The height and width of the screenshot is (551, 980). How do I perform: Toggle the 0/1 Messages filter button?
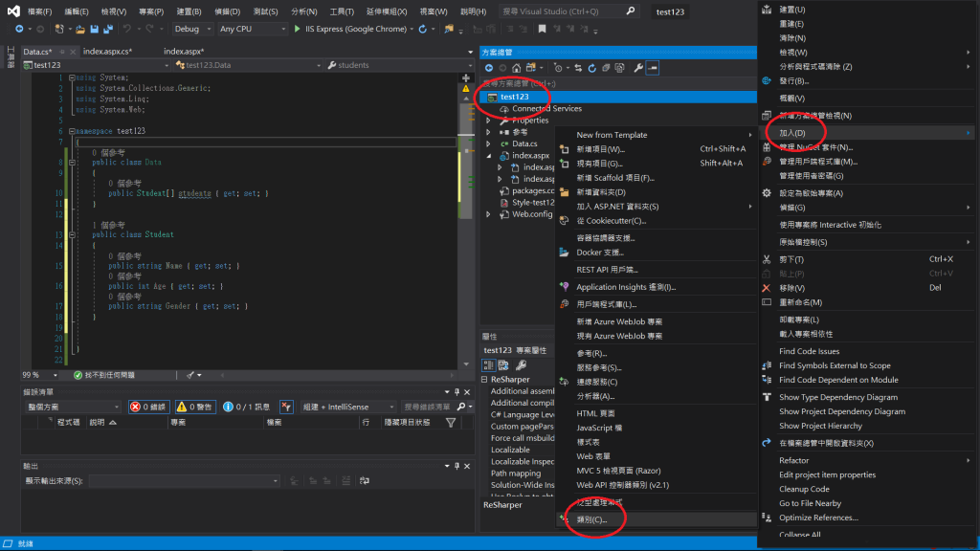(x=246, y=407)
